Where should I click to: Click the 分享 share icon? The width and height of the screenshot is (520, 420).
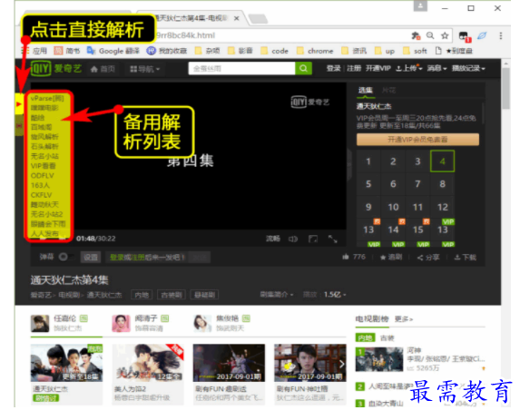tap(420, 258)
